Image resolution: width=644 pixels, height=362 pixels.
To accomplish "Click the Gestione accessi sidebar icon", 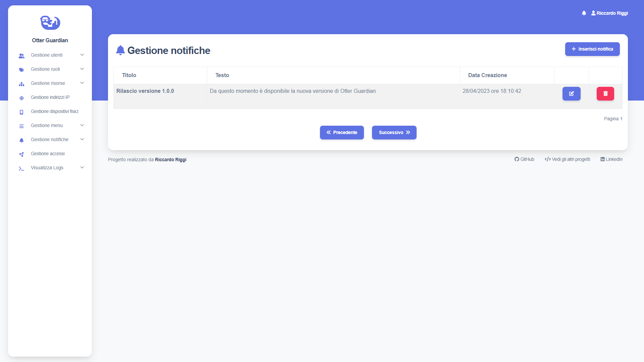I will tap(21, 154).
